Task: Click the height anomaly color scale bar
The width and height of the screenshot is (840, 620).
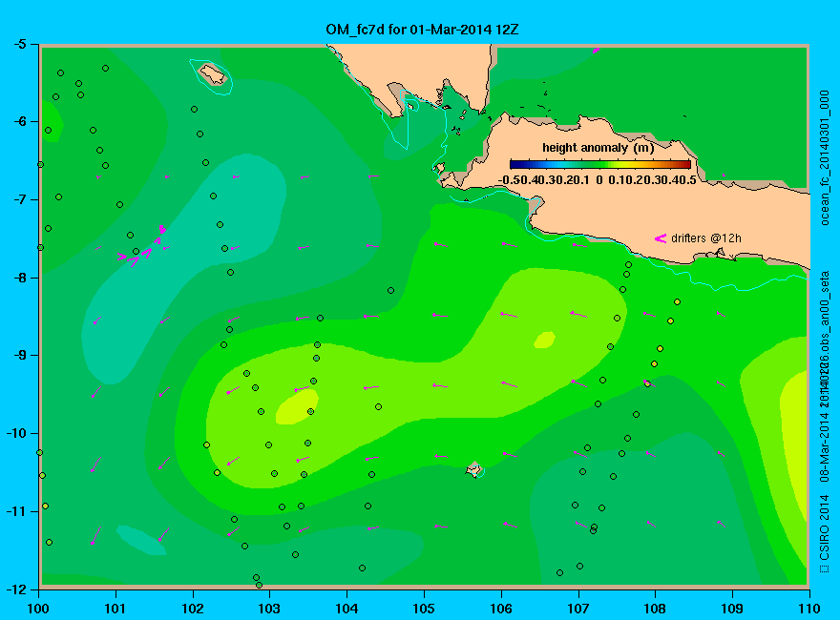Action: click(600, 164)
